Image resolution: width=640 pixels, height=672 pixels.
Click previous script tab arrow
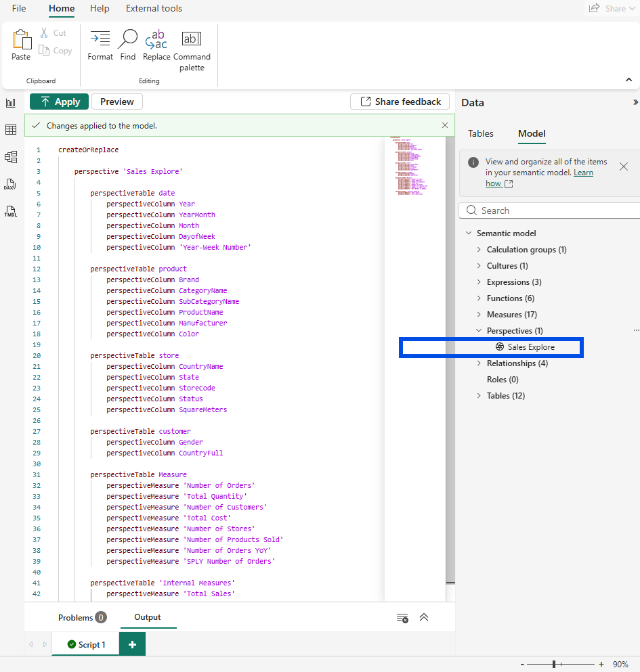[x=31, y=644]
